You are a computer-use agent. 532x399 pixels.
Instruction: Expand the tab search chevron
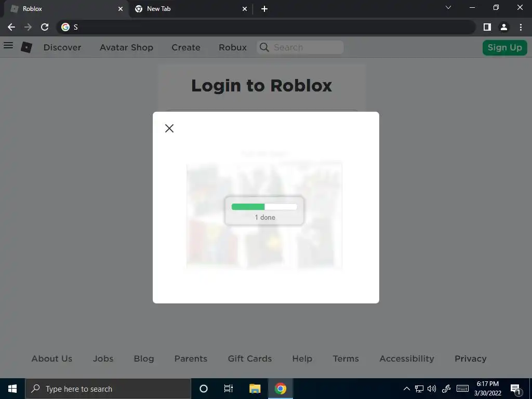coord(448,7)
